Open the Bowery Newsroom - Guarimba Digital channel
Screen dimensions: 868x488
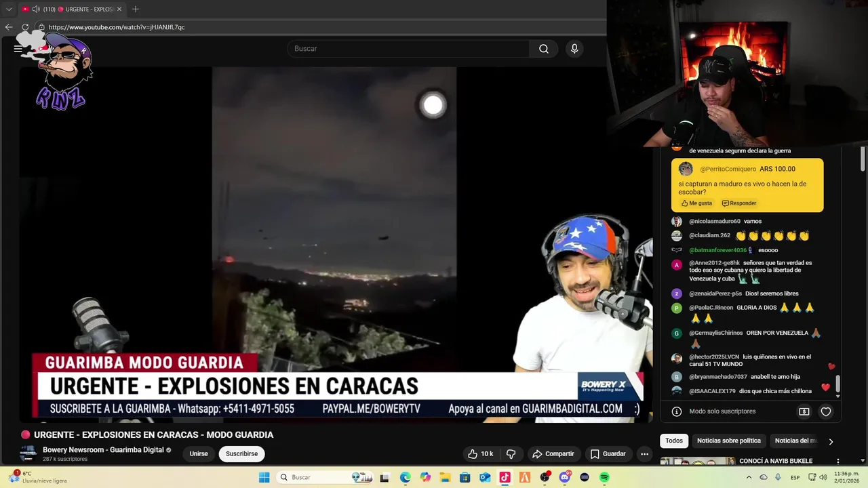point(103,450)
